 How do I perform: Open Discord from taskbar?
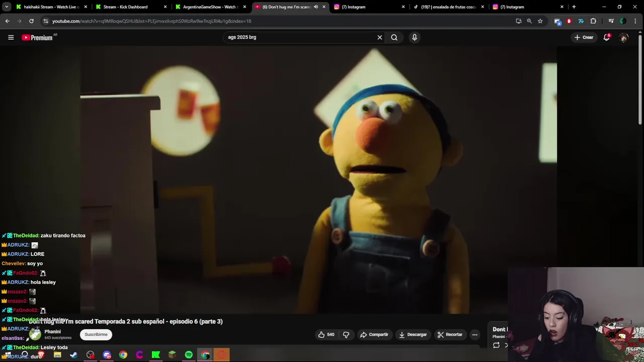point(107,355)
